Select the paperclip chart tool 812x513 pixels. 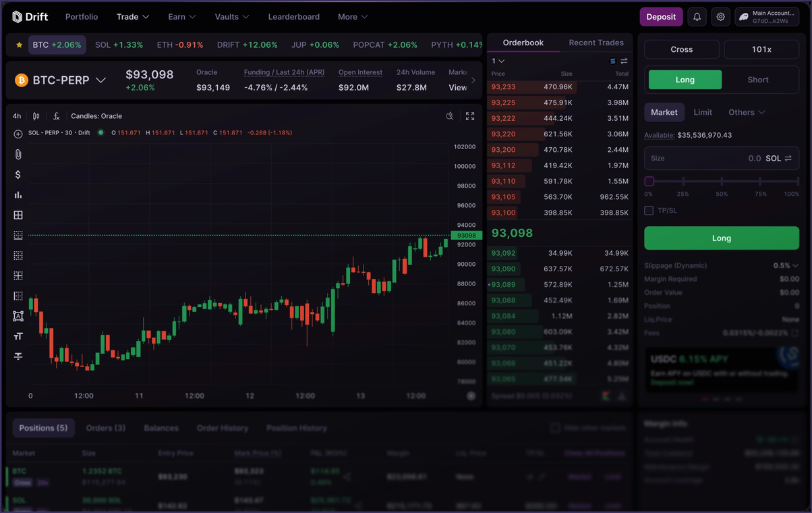18,155
